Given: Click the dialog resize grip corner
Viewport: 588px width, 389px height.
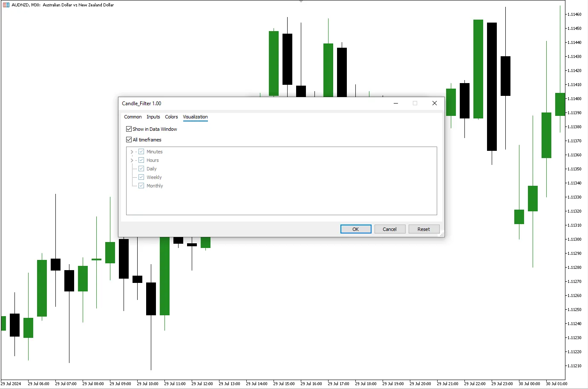Looking at the screenshot, I should [442, 234].
